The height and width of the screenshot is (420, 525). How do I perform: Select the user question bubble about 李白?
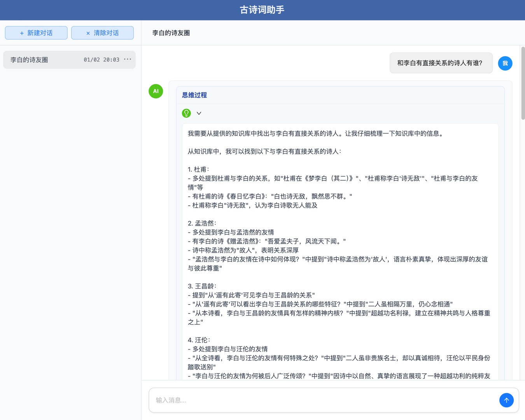click(x=441, y=63)
